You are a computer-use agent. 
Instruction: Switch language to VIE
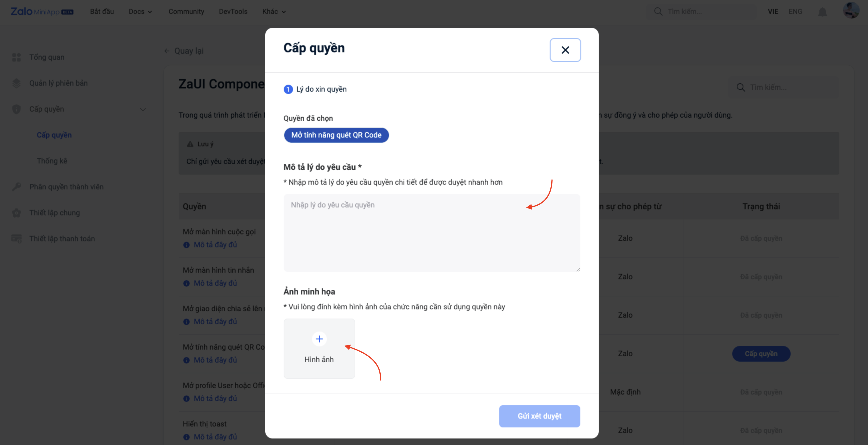773,11
